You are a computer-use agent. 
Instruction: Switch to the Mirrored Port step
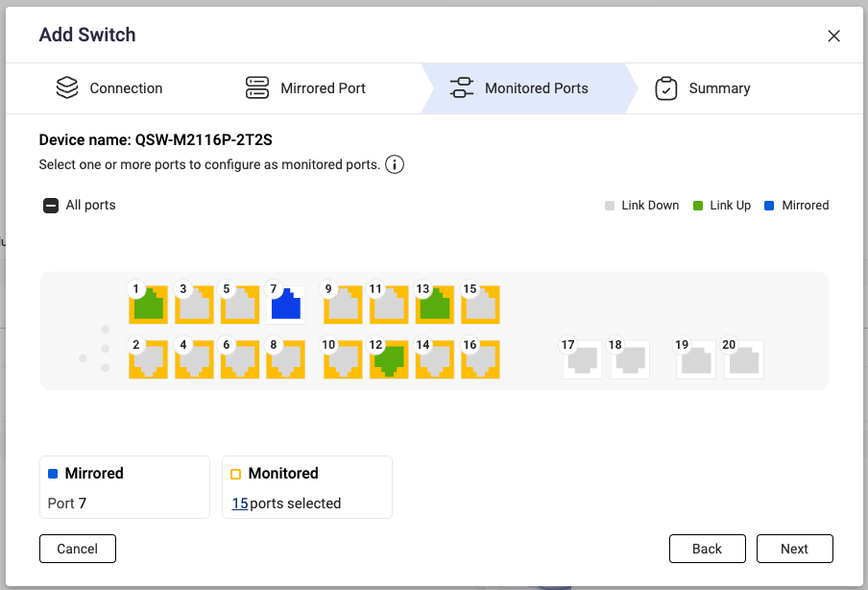click(305, 88)
